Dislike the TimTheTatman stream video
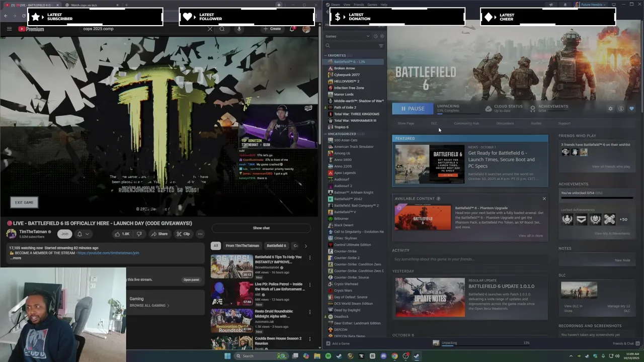Image resolution: width=644 pixels, height=362 pixels. coord(139,234)
